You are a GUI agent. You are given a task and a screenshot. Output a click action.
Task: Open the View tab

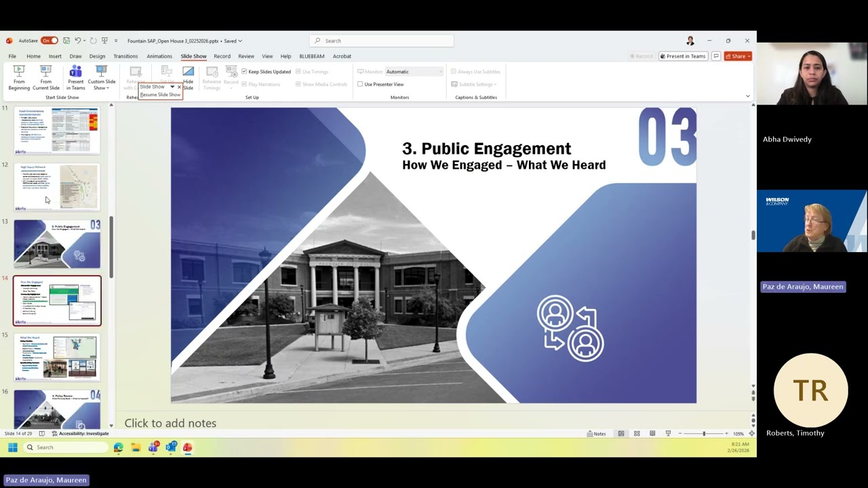tap(267, 56)
